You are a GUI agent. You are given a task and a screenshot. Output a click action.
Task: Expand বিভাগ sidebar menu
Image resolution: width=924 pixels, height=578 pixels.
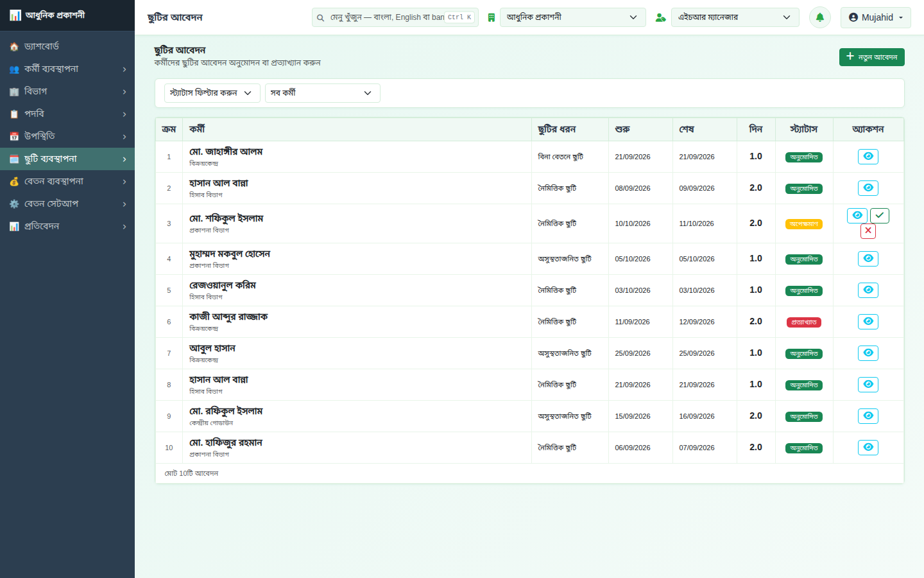[67, 91]
